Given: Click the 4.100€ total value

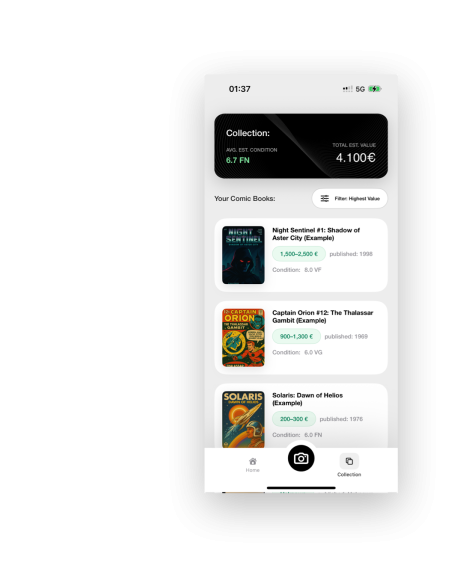Looking at the screenshot, I should tap(355, 158).
